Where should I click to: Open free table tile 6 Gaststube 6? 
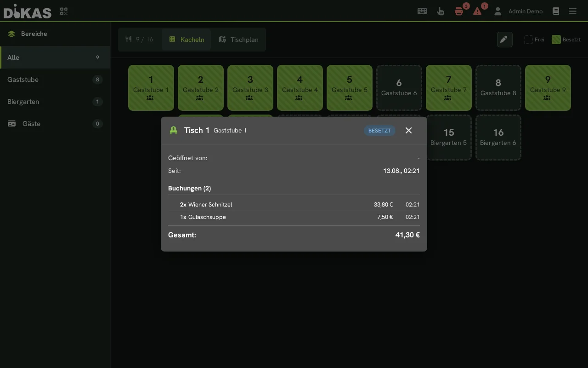tap(399, 88)
